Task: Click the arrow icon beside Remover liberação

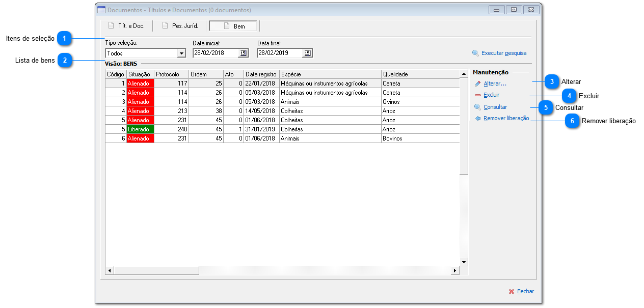Action: [x=477, y=118]
